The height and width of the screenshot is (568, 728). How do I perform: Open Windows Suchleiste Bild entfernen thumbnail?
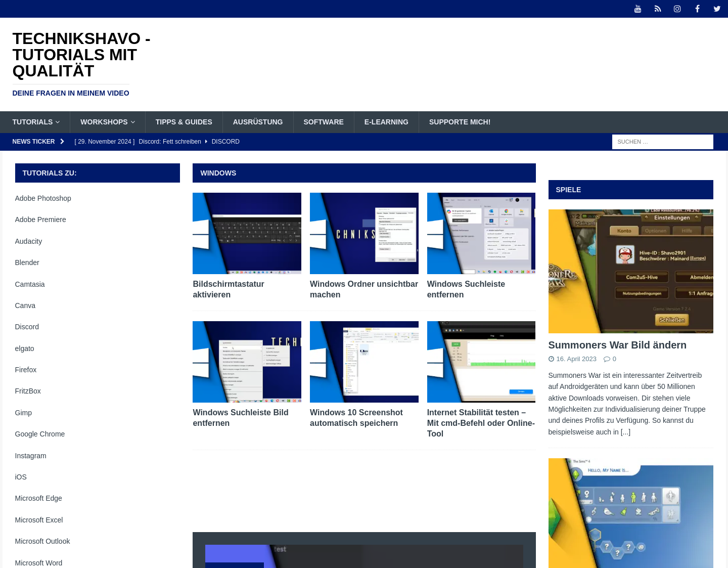(247, 362)
